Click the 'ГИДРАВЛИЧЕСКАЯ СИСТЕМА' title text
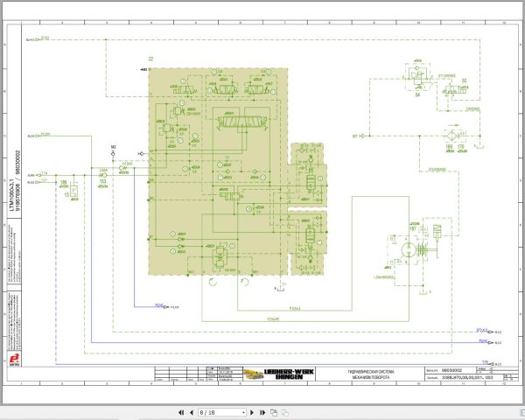This screenshot has height=420, width=525. click(x=371, y=372)
